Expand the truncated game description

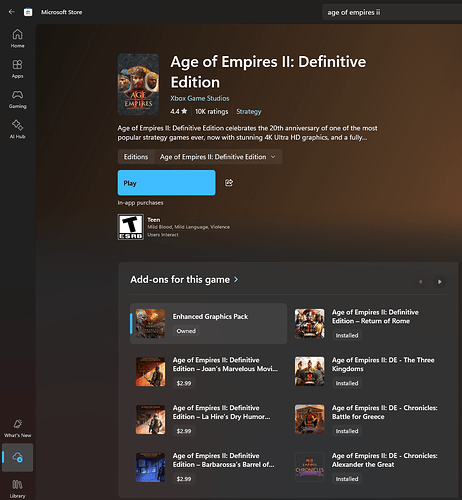[x=247, y=133]
